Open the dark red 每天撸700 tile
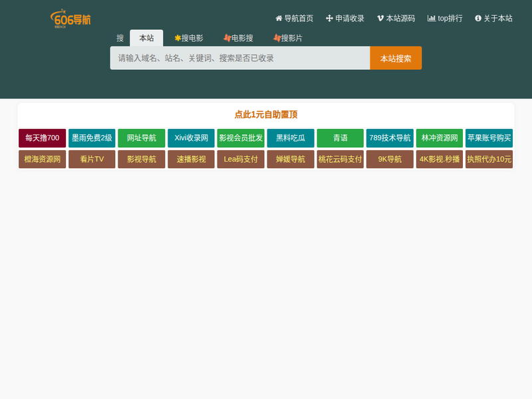Image resolution: width=532 pixels, height=399 pixels. pyautogui.click(x=43, y=138)
